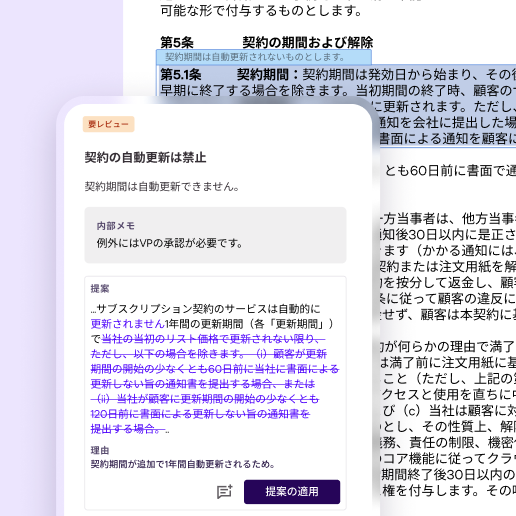The width and height of the screenshot is (516, 516).
Task: Click the document line containing 期間終了後30日以内の
Action: pos(448,474)
